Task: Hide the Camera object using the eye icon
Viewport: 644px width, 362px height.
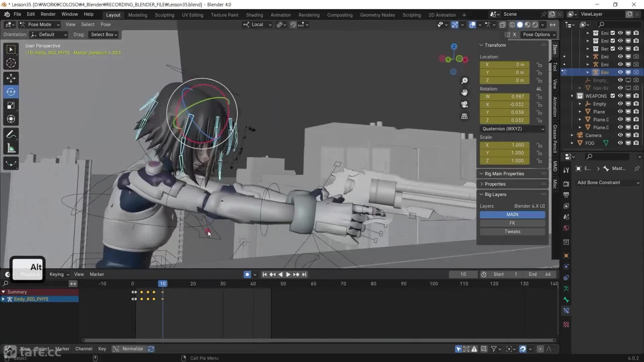Action: click(620, 135)
